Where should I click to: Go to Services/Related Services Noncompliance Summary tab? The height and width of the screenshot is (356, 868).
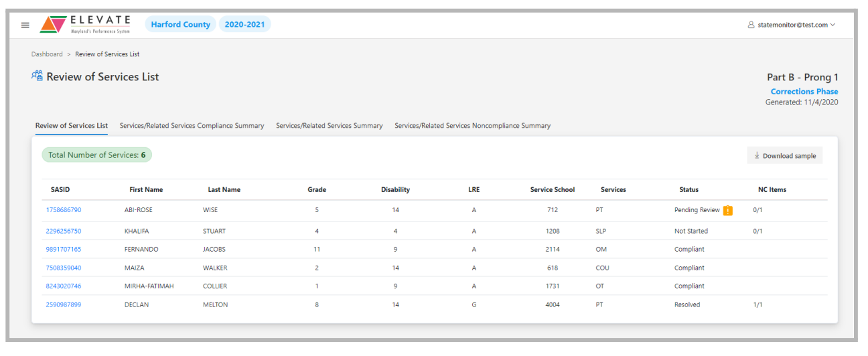[x=472, y=126]
